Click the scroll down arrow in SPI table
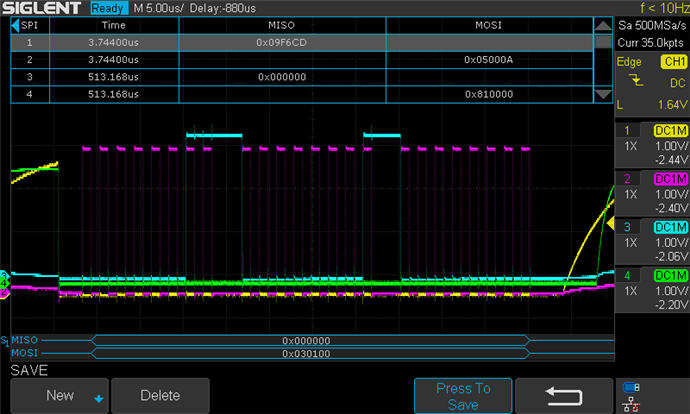690x414 pixels. [602, 94]
